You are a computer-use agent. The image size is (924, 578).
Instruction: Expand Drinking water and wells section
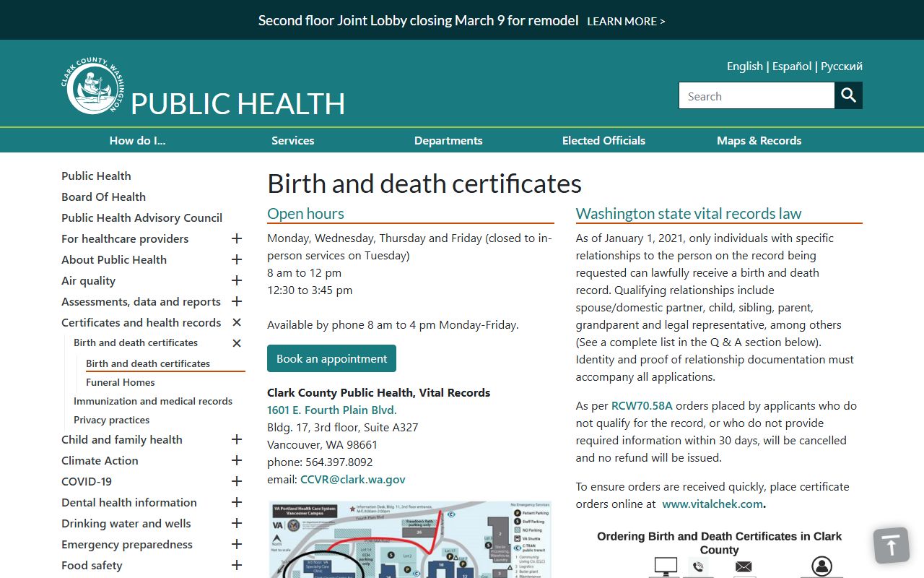pos(236,523)
